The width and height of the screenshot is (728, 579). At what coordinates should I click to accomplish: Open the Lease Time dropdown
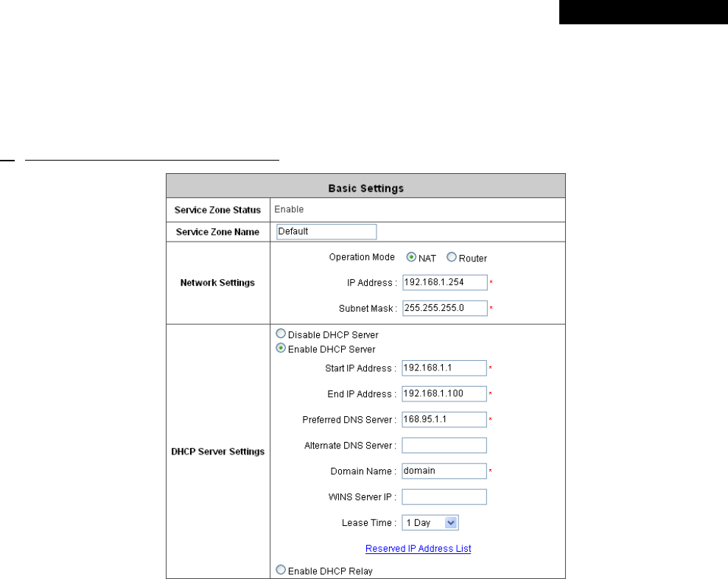[x=430, y=523]
